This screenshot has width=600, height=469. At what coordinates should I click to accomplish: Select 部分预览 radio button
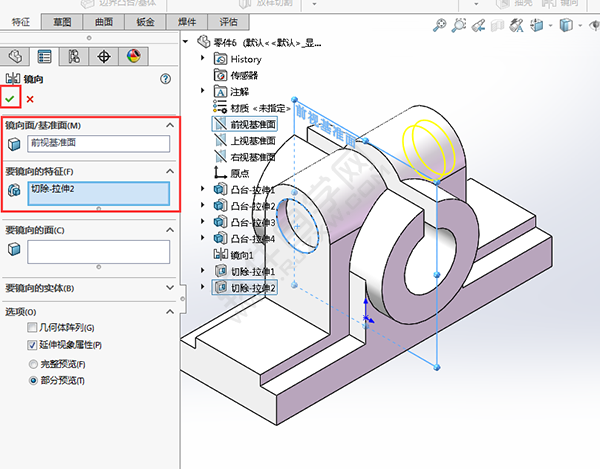(33, 381)
